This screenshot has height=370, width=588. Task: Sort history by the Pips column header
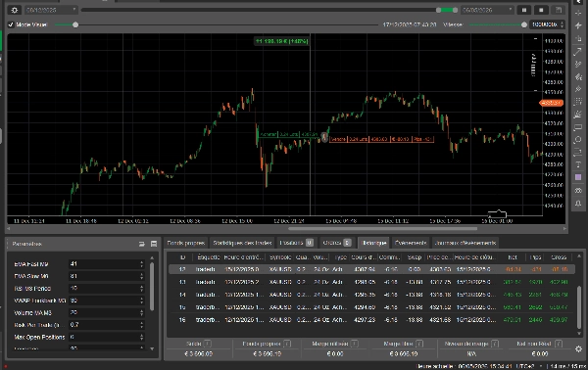(535, 257)
